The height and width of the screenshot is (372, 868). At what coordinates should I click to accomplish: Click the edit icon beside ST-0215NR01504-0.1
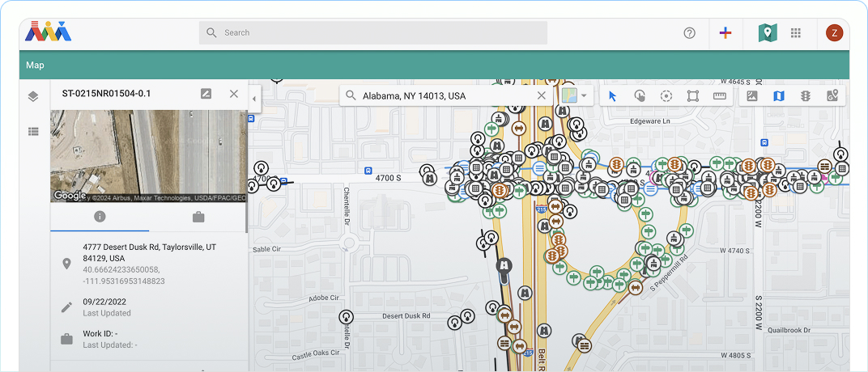206,94
